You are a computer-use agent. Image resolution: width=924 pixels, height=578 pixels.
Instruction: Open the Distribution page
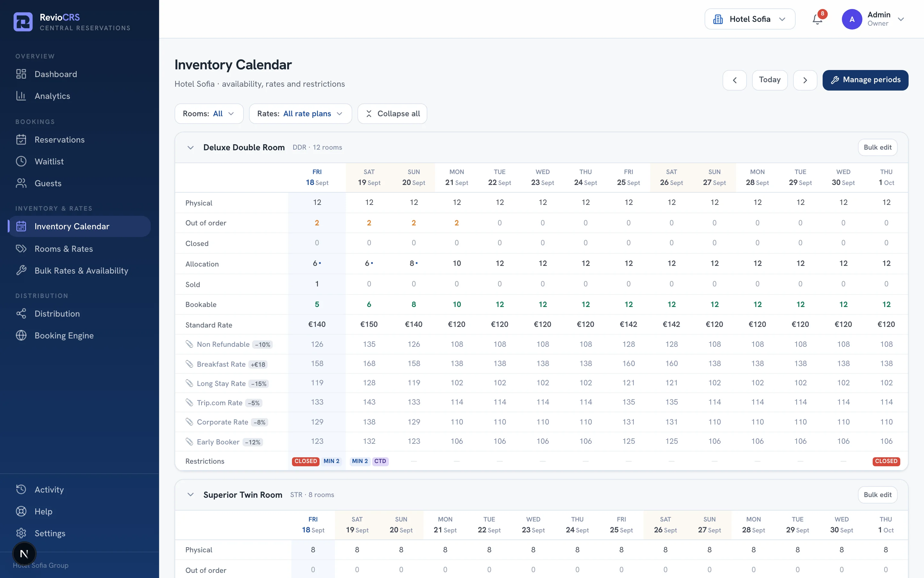click(79, 313)
